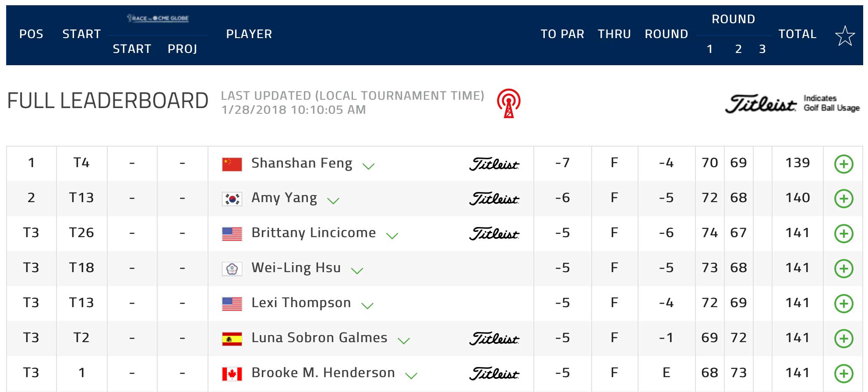This screenshot has width=868, height=392.
Task: Expand Amy Yang's scorecard chevron
Action: (x=333, y=201)
